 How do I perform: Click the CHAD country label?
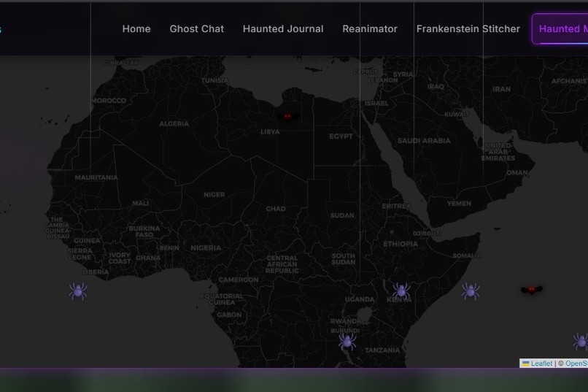pos(276,209)
